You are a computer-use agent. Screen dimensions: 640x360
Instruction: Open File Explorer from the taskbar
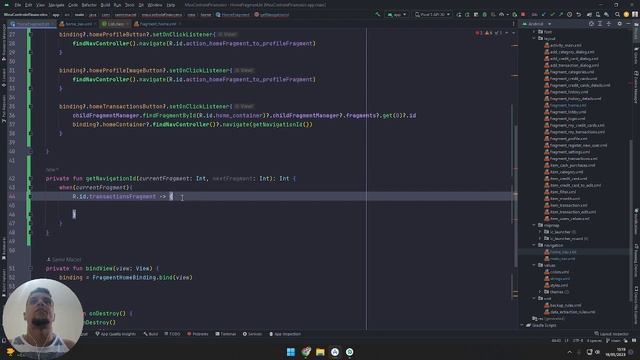pos(320,352)
